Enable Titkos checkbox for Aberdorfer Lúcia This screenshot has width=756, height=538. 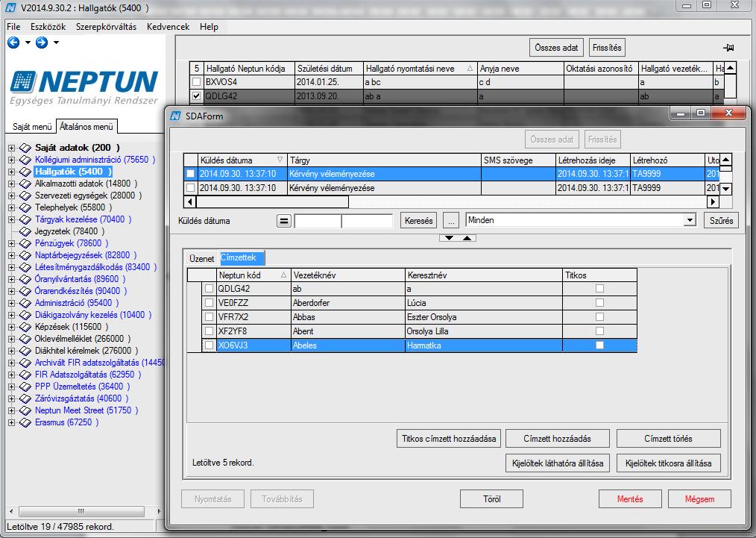(x=599, y=302)
